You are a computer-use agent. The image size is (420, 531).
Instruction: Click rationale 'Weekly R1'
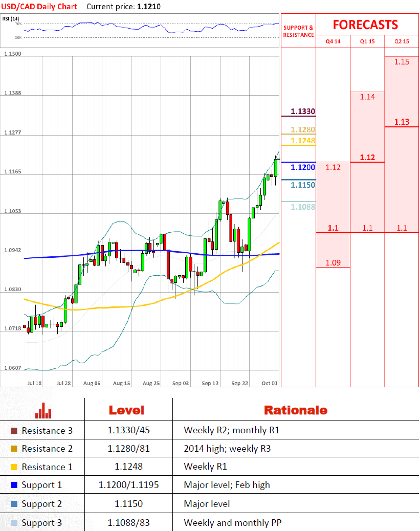[205, 467]
